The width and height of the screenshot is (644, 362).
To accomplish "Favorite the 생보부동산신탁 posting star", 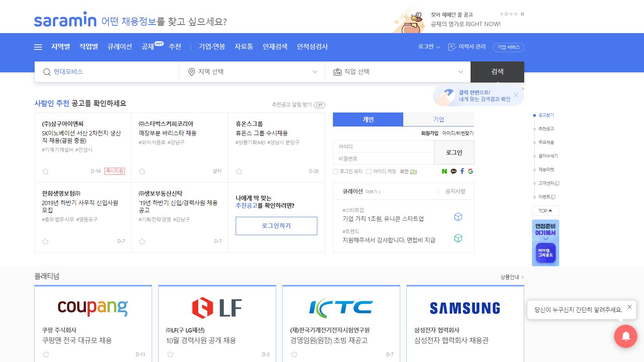I will click(x=142, y=241).
